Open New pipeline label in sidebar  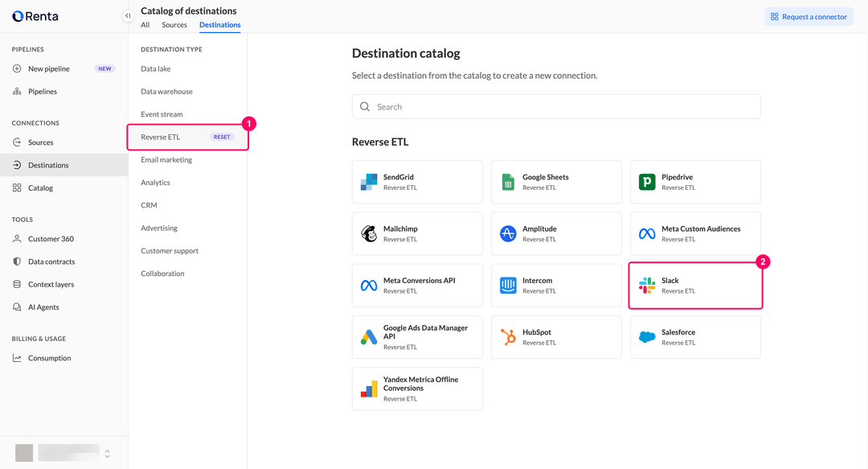(49, 68)
